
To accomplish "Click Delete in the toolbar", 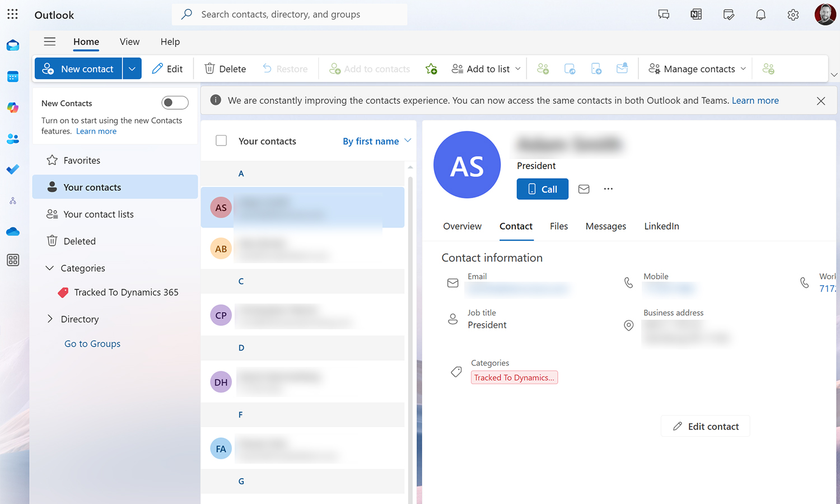I will click(x=225, y=69).
